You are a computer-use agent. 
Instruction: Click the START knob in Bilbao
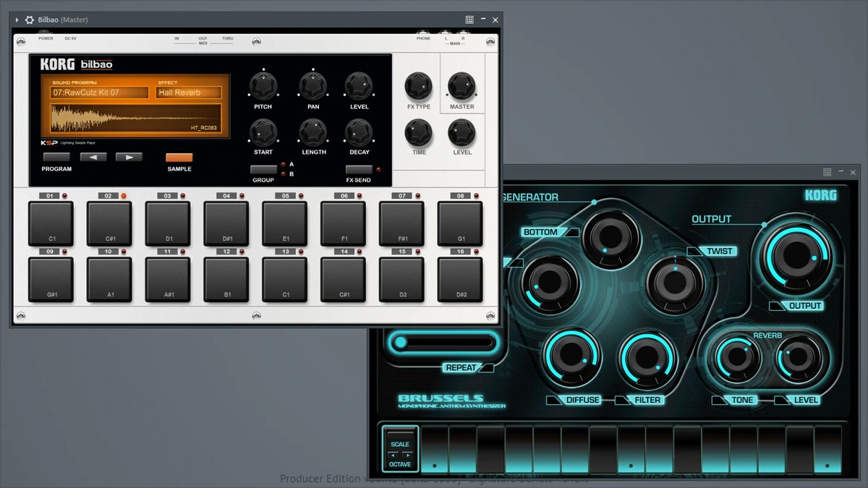263,132
